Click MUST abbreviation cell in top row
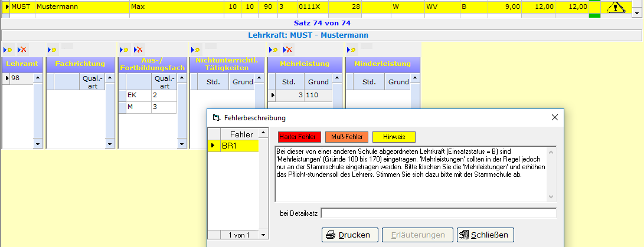 coord(22,7)
